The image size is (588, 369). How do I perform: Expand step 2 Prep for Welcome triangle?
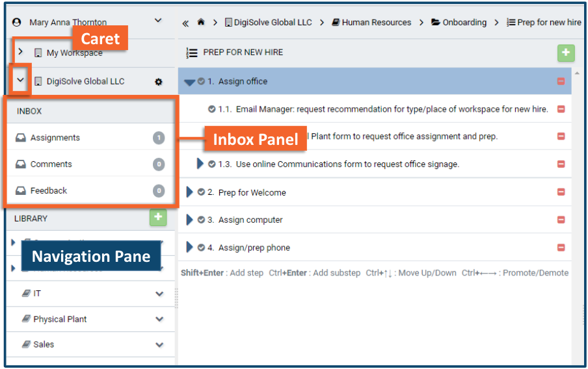click(x=189, y=192)
